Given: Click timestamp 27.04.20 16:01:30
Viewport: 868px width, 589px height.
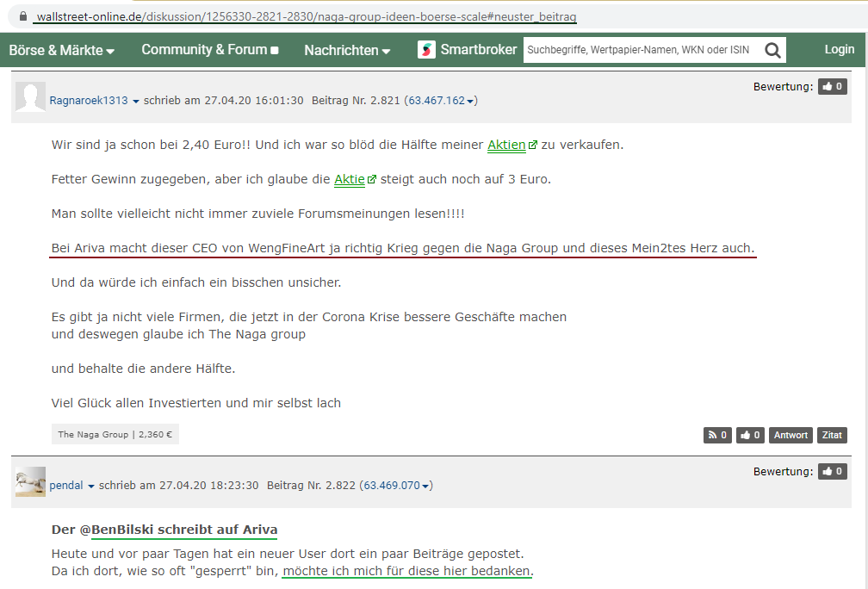Looking at the screenshot, I should [253, 100].
